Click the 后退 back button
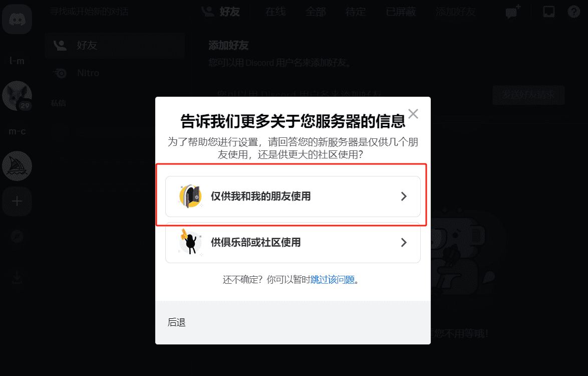The image size is (588, 376). pyautogui.click(x=177, y=322)
